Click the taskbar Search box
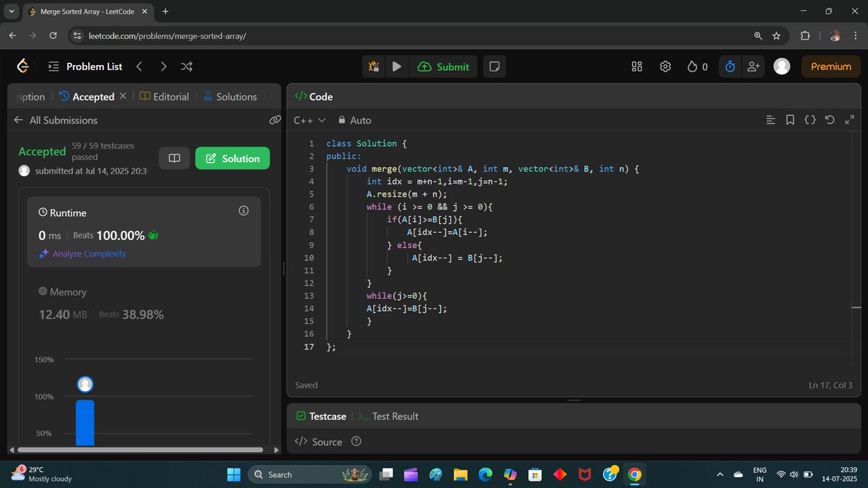The width and height of the screenshot is (868, 488). [311, 474]
